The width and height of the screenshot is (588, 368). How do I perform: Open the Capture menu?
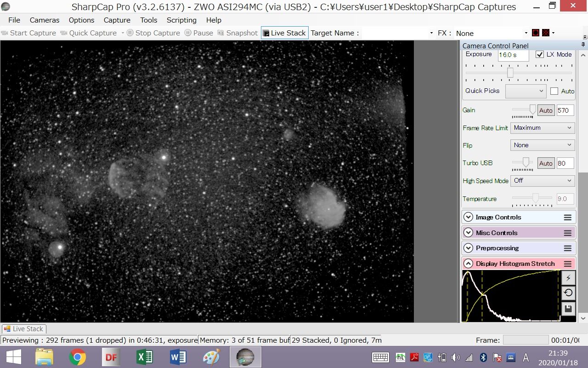(117, 20)
